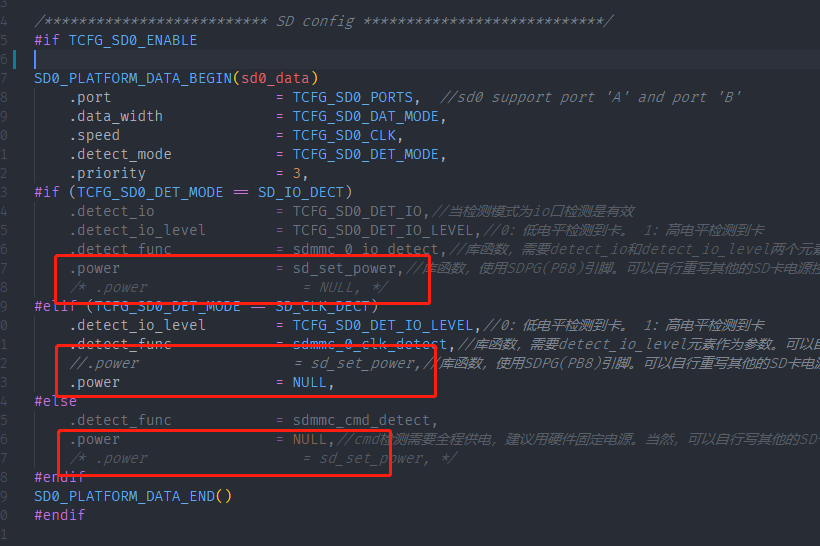The height and width of the screenshot is (546, 820).
Task: Click the priority value 3
Action: [x=297, y=173]
